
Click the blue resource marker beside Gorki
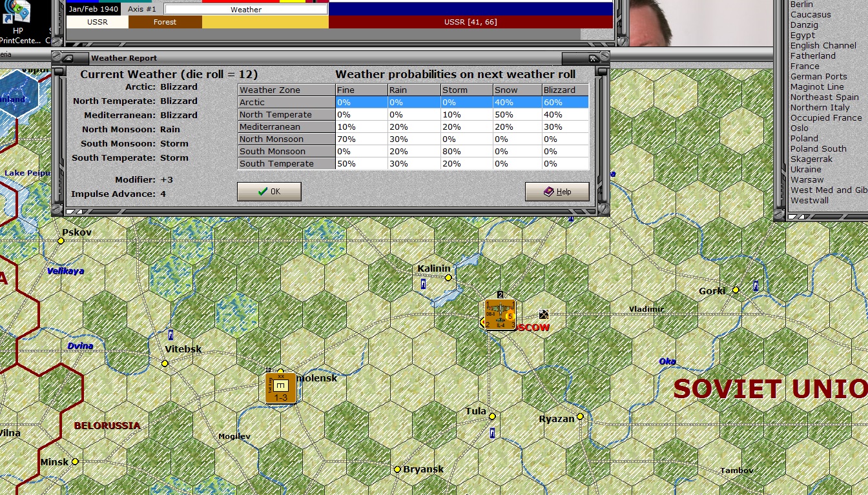[x=755, y=285]
